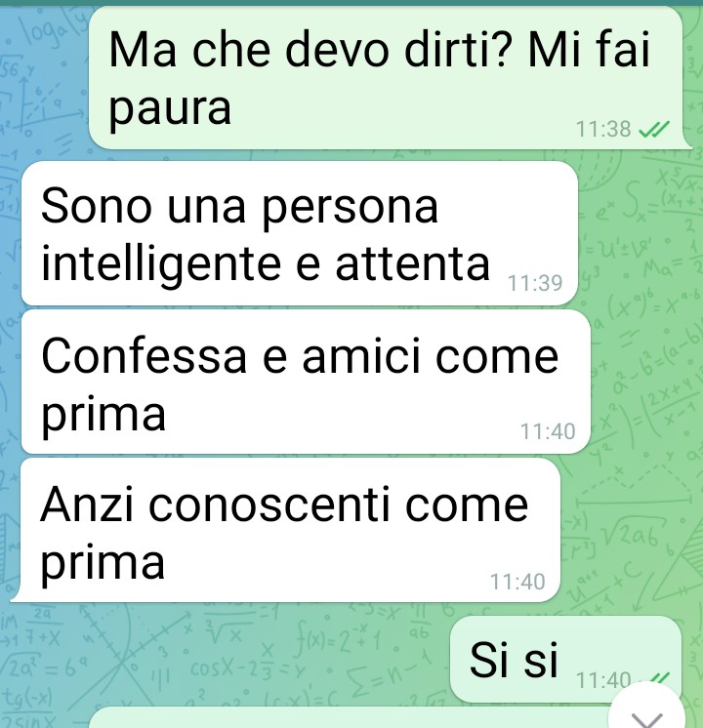Select the "Sono una persona intelligente" message
This screenshot has width=703, height=728.
[x=300, y=233]
